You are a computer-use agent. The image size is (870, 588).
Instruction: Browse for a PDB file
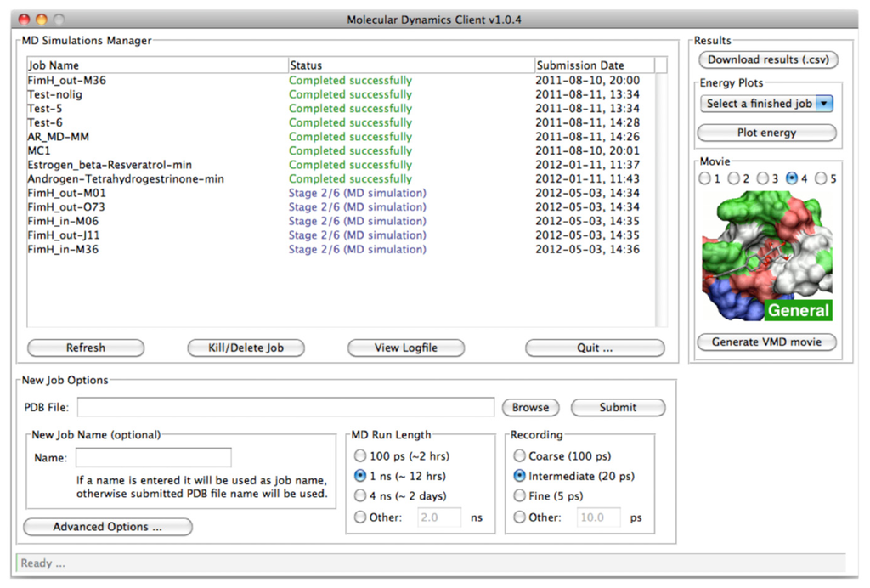click(x=530, y=408)
